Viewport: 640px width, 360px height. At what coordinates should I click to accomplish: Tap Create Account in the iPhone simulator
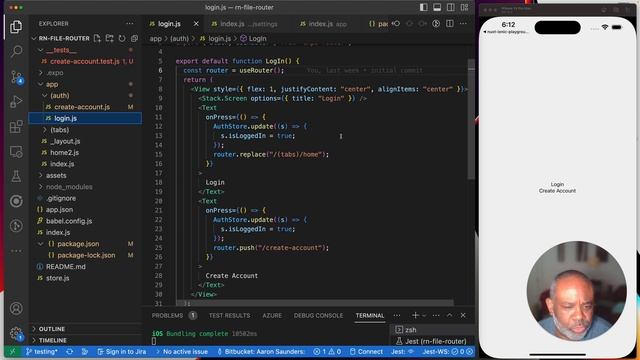click(557, 191)
